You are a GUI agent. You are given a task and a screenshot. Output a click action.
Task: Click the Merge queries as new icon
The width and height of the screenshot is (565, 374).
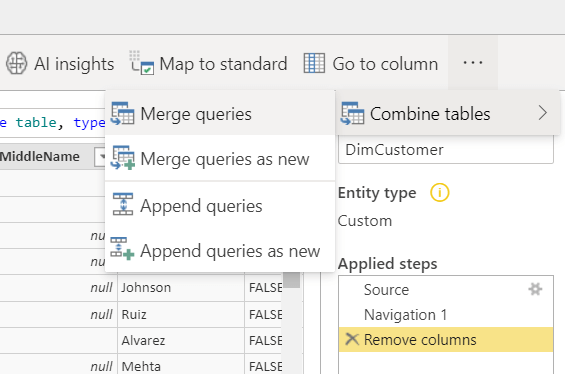coord(123,157)
